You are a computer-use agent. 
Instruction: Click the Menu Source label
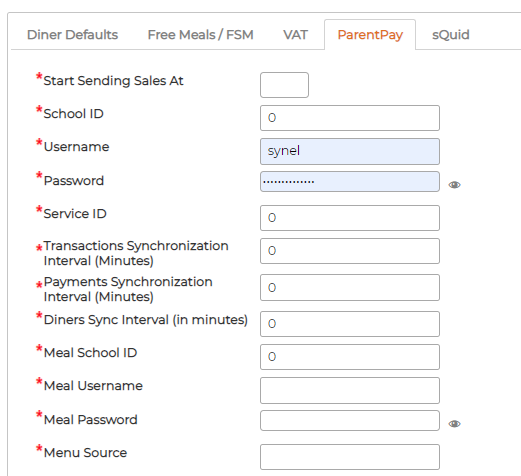85,453
